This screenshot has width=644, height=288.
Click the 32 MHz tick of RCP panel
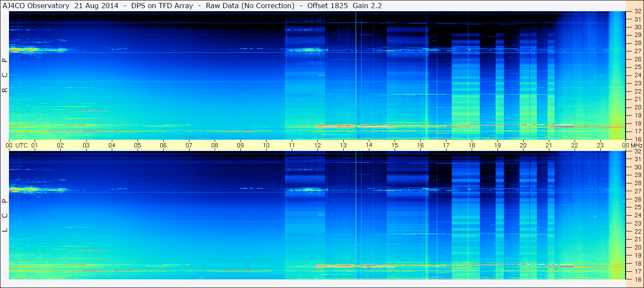[638, 12]
